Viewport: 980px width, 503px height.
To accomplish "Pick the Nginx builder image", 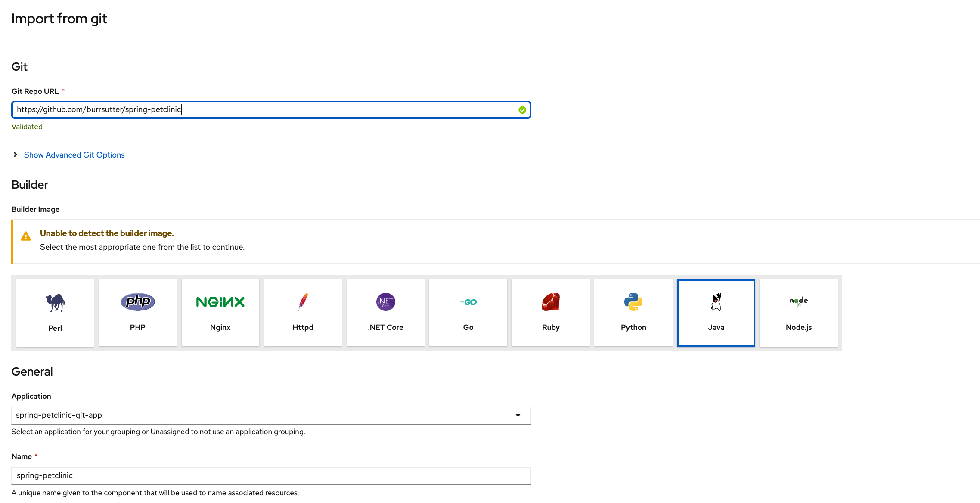I will [220, 313].
